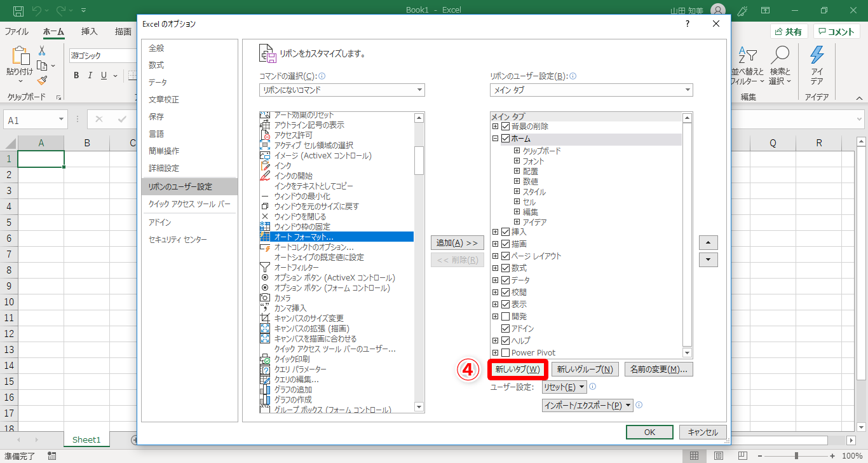
Task: Select the Sheet1 worksheet tab
Action: tap(86, 439)
